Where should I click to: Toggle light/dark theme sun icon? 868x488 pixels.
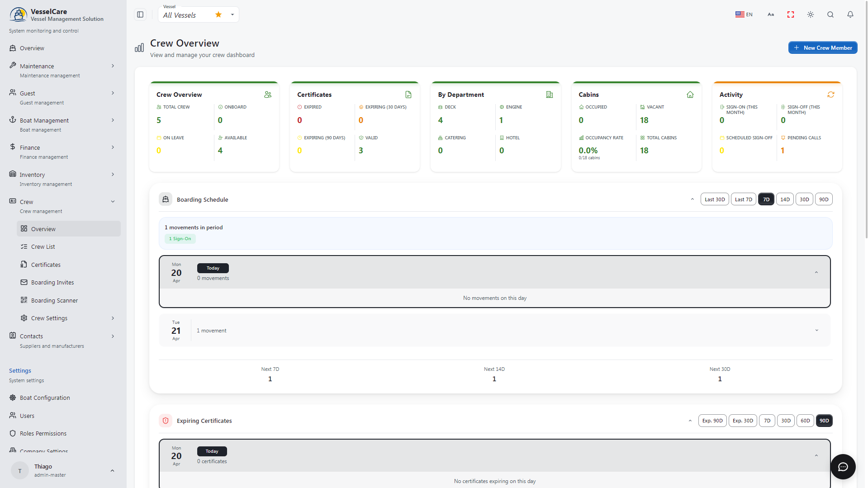811,14
